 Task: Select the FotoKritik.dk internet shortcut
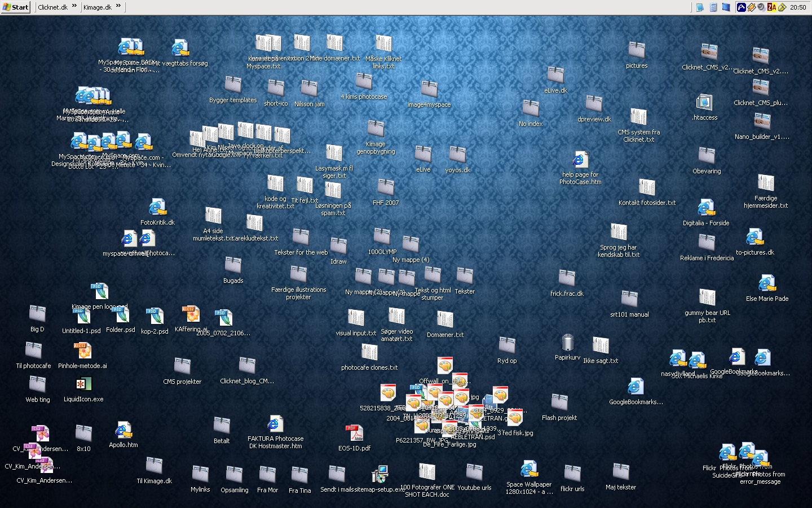[157, 208]
